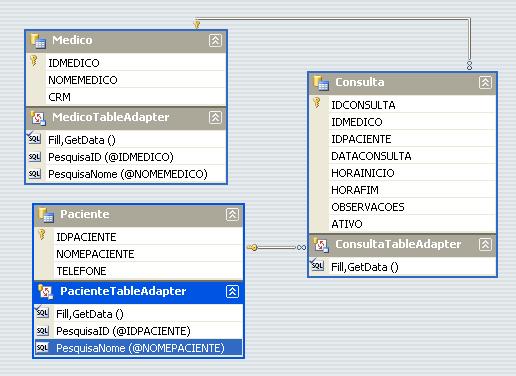Collapse the PacienteTableAdapter section
The height and width of the screenshot is (376, 516).
tap(232, 292)
